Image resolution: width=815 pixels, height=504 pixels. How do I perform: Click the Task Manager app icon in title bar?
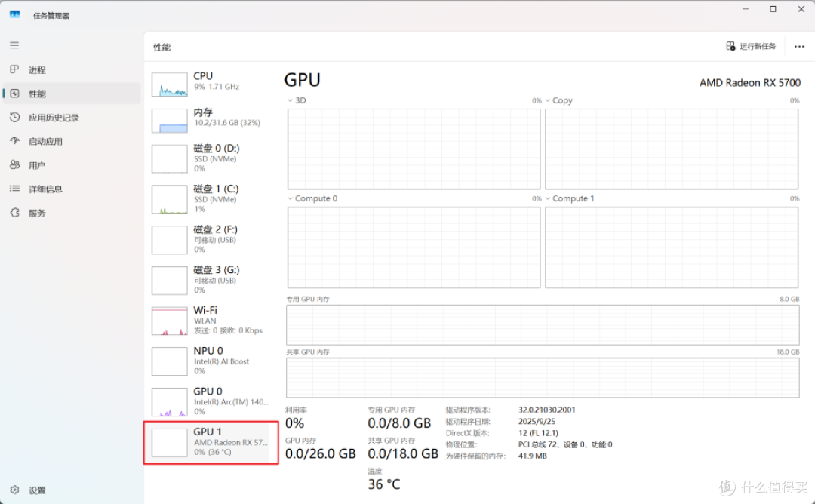pyautogui.click(x=14, y=14)
